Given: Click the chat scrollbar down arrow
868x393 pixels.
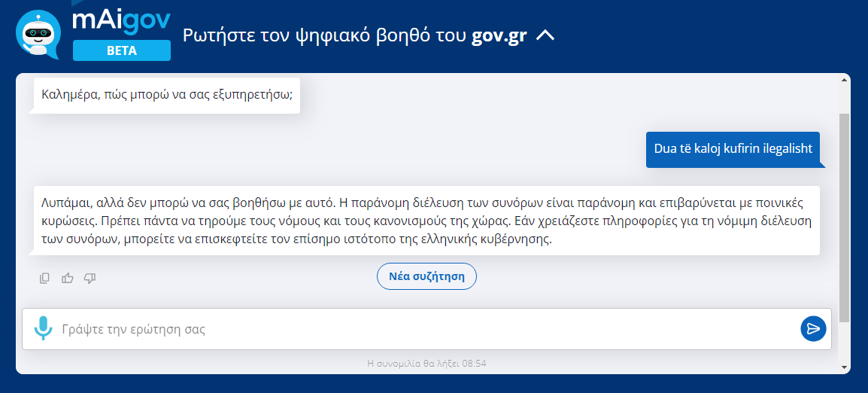Looking at the screenshot, I should [844, 367].
